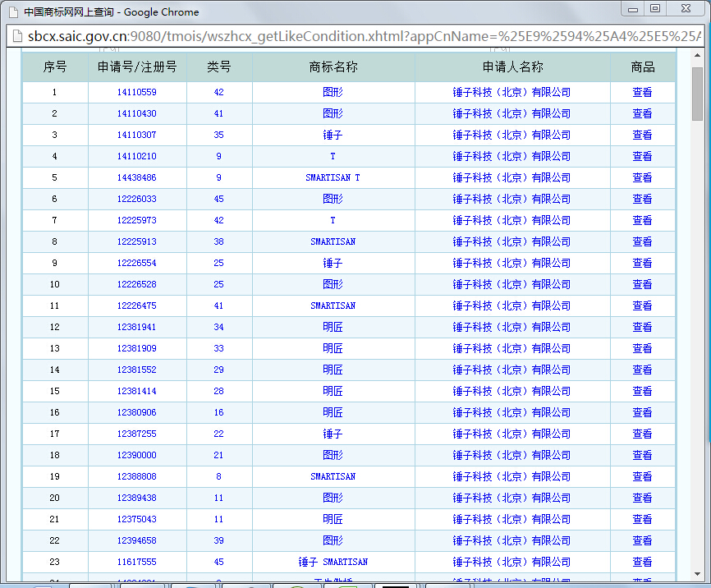Image resolution: width=711 pixels, height=588 pixels.
Task: Click 查看 link in row 7
Action: point(642,220)
